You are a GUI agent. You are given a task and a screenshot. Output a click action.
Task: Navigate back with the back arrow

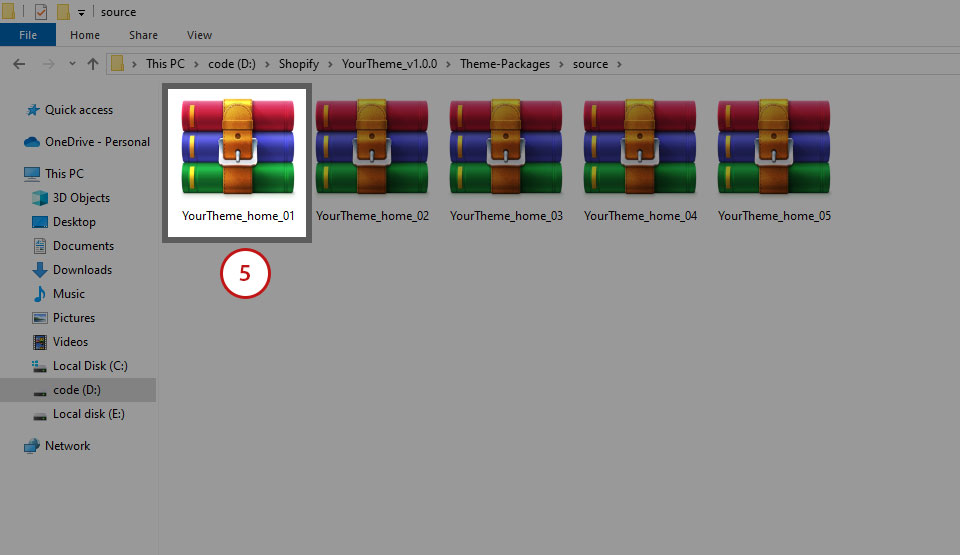[x=18, y=64]
